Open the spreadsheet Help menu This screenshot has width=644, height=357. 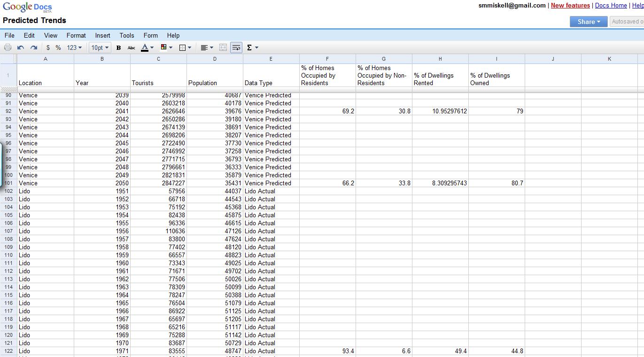point(173,35)
